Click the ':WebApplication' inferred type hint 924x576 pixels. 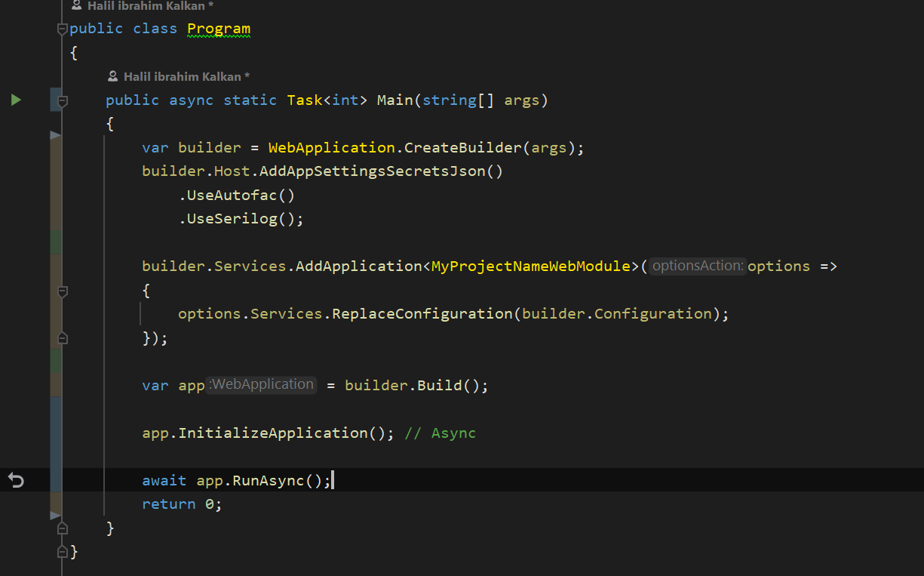tap(261, 384)
